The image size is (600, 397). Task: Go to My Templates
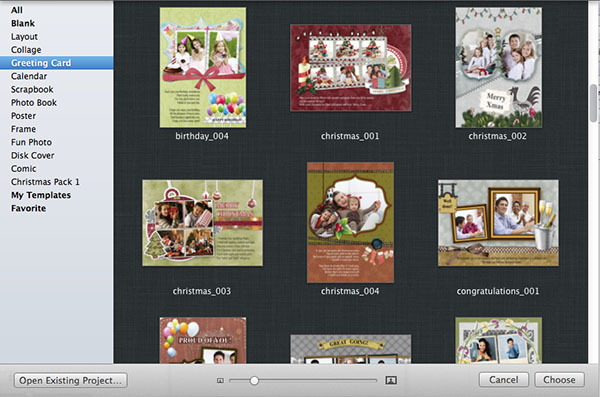click(x=41, y=195)
